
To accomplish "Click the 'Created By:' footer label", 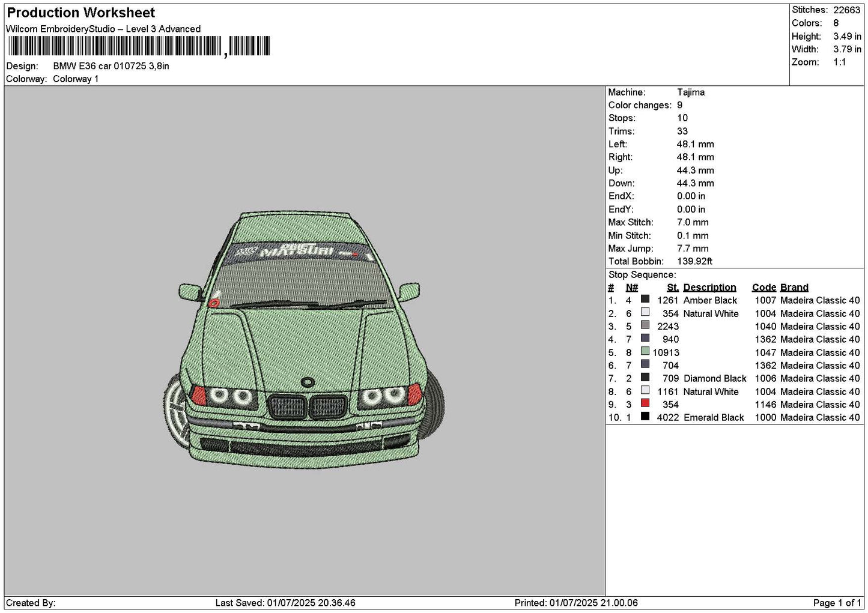I will [x=31, y=603].
